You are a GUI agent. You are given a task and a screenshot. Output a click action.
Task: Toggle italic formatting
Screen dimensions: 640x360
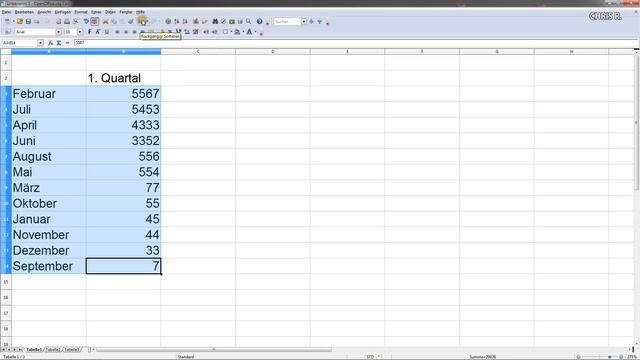[98, 32]
